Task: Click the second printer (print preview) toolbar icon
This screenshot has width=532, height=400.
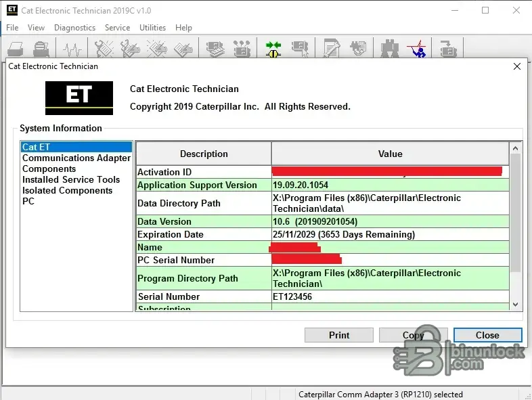Action: pos(41,49)
